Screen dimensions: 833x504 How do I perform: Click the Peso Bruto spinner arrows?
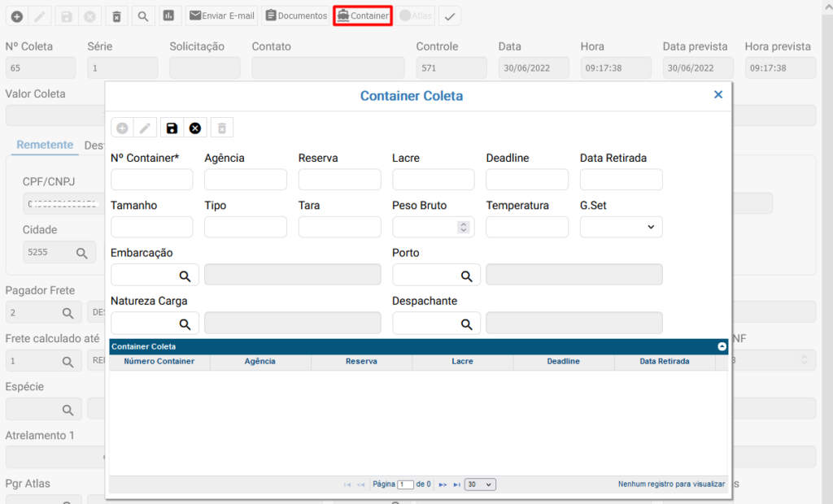464,227
